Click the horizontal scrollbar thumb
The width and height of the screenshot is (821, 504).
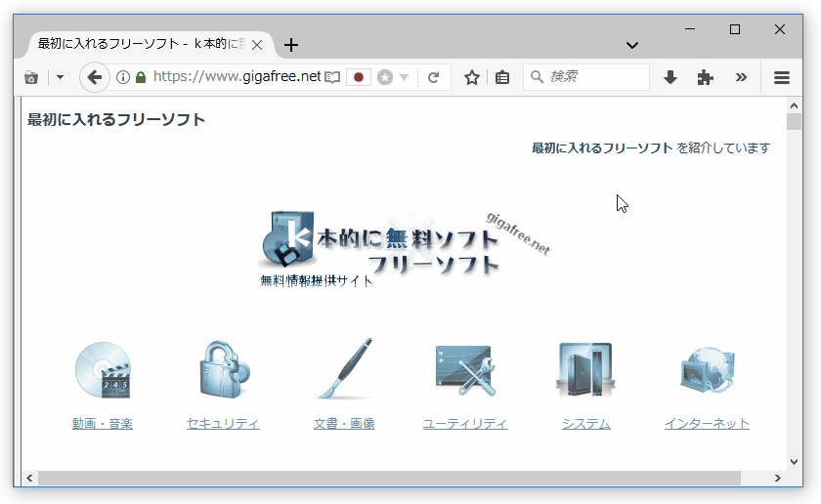point(390,478)
